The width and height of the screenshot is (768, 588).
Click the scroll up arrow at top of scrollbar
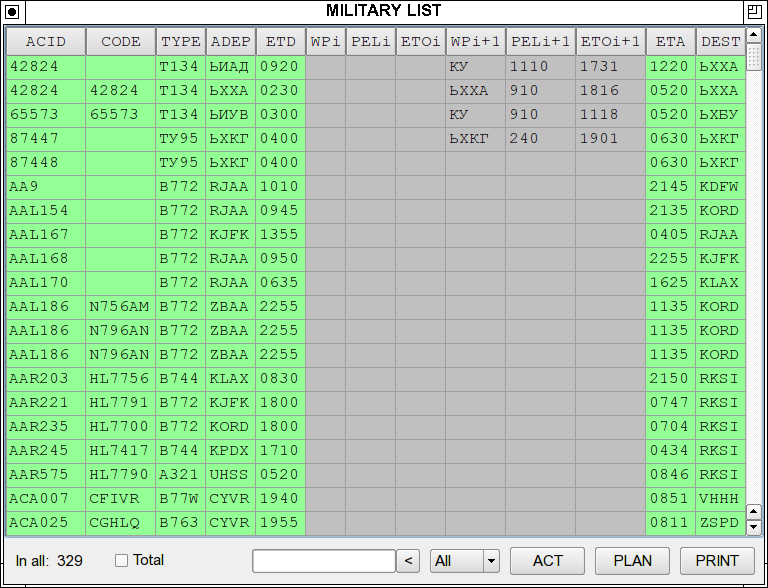(753, 35)
